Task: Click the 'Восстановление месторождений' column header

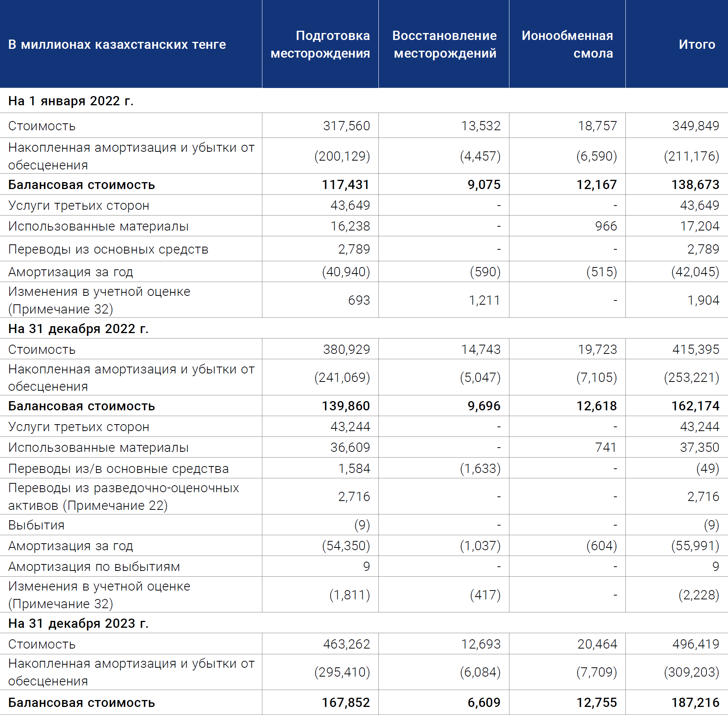Action: tap(444, 44)
